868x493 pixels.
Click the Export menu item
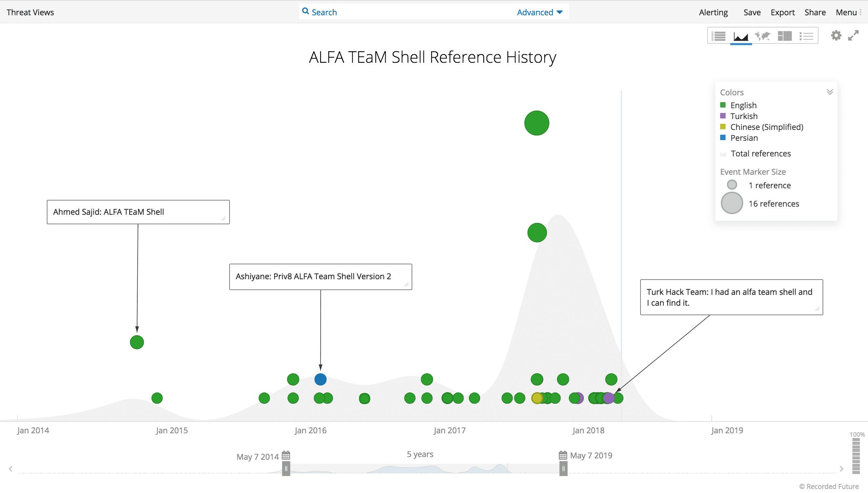click(x=783, y=12)
